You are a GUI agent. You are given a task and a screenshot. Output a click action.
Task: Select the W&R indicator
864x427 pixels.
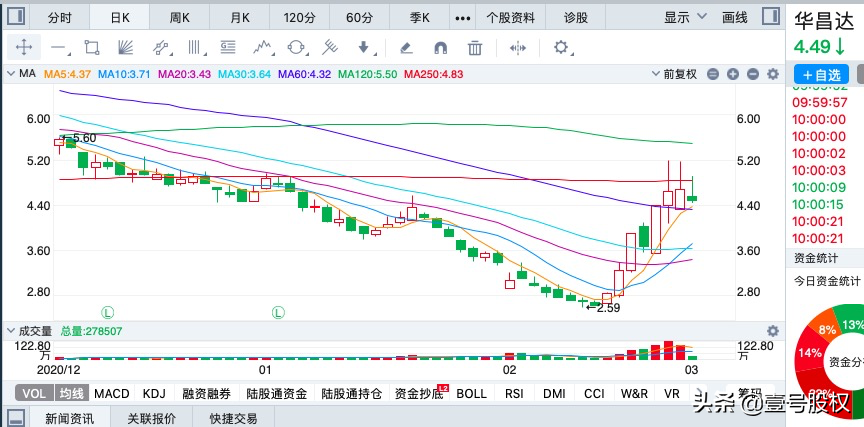[634, 393]
